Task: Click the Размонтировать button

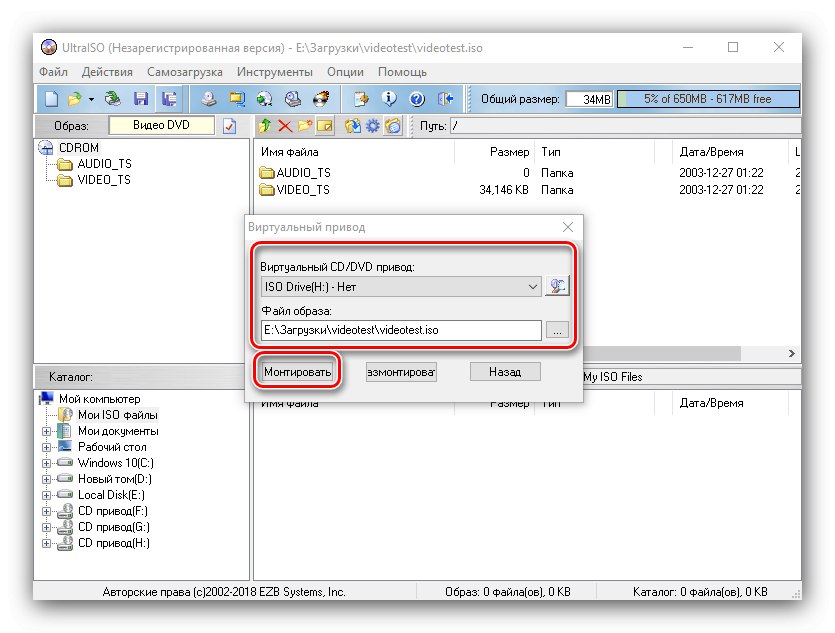Action: click(x=401, y=372)
